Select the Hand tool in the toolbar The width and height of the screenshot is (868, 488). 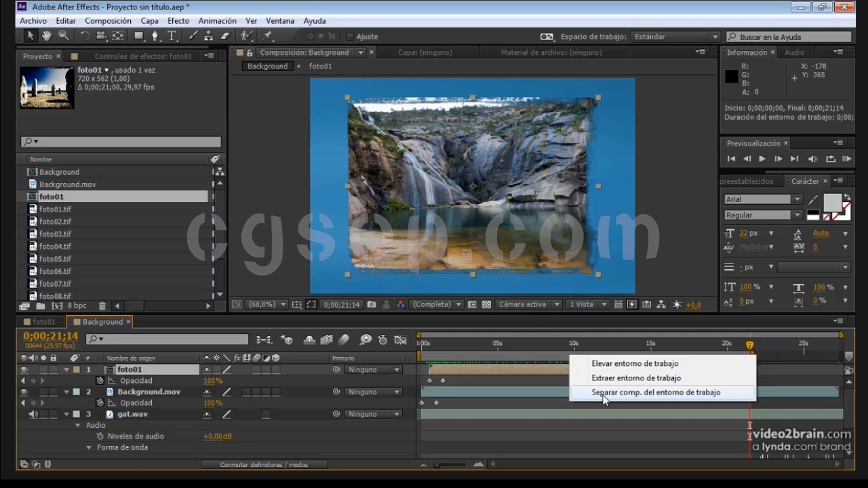coord(47,36)
